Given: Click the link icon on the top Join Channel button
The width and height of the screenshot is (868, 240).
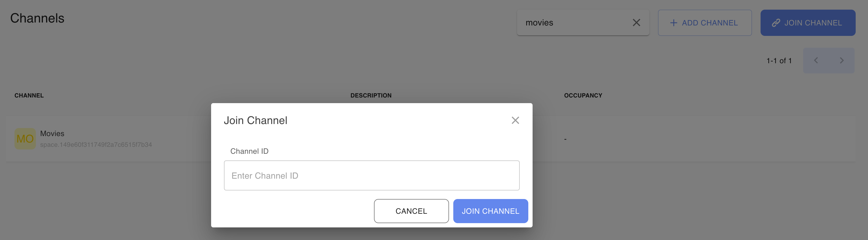Looking at the screenshot, I should [x=776, y=23].
